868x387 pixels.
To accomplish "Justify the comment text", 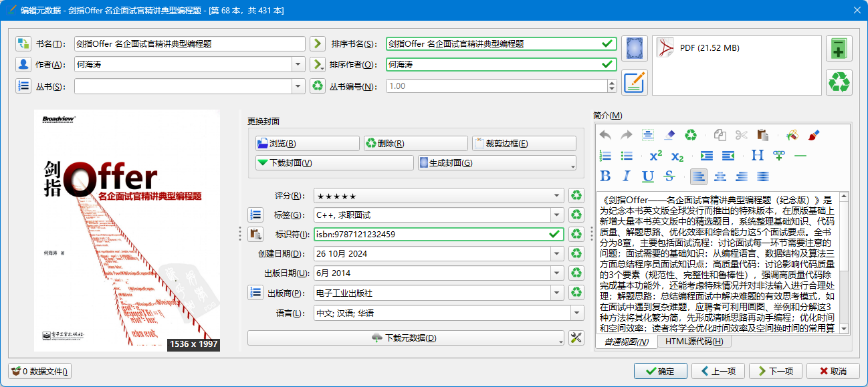I will (x=763, y=176).
